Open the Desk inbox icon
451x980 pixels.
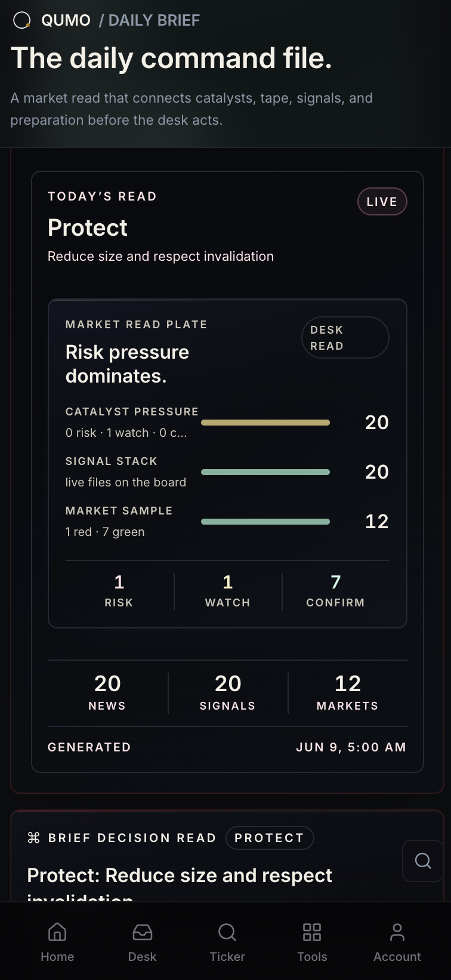point(142,932)
